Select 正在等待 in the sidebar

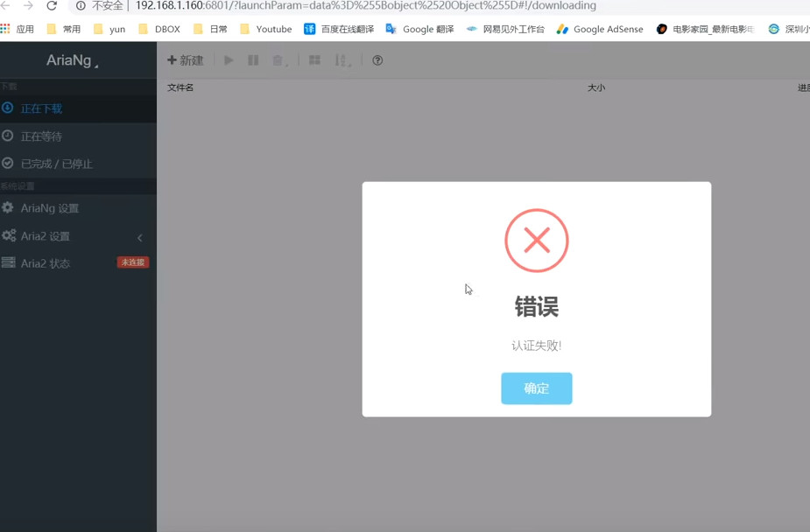coord(41,136)
